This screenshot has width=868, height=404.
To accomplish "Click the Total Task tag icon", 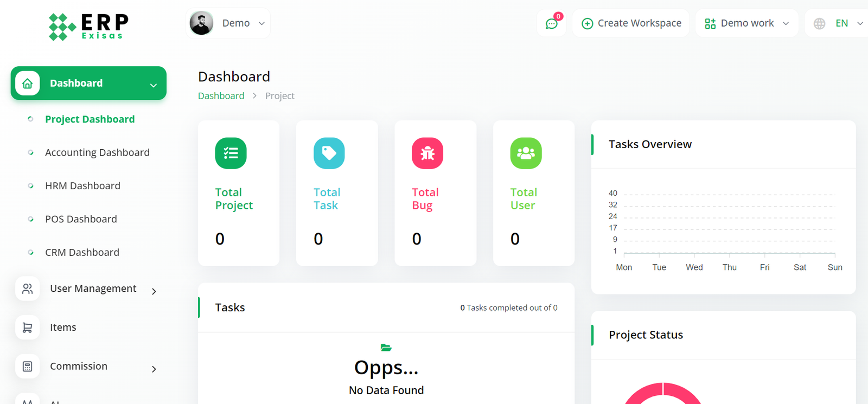I will 329,153.
